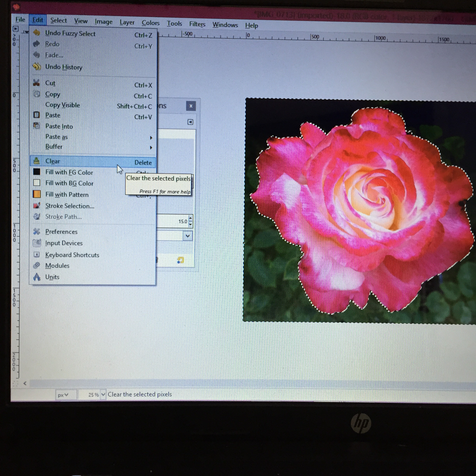Click the white BG Color swatch

pos(37,183)
